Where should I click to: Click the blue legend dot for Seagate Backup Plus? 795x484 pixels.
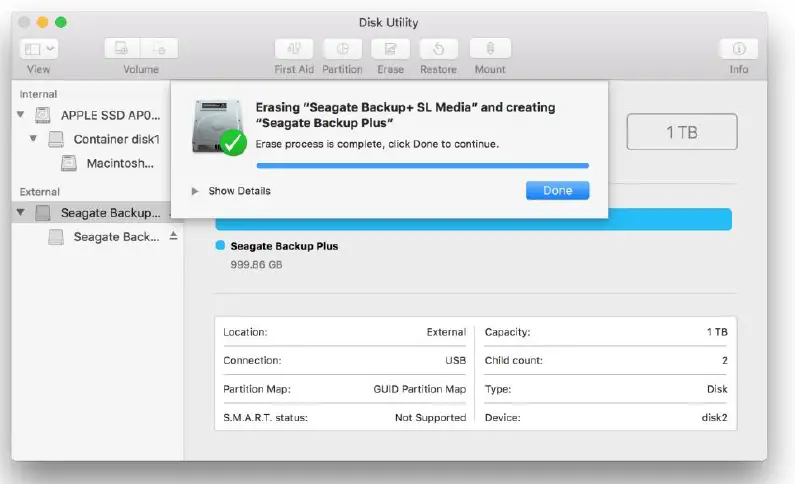(220, 246)
